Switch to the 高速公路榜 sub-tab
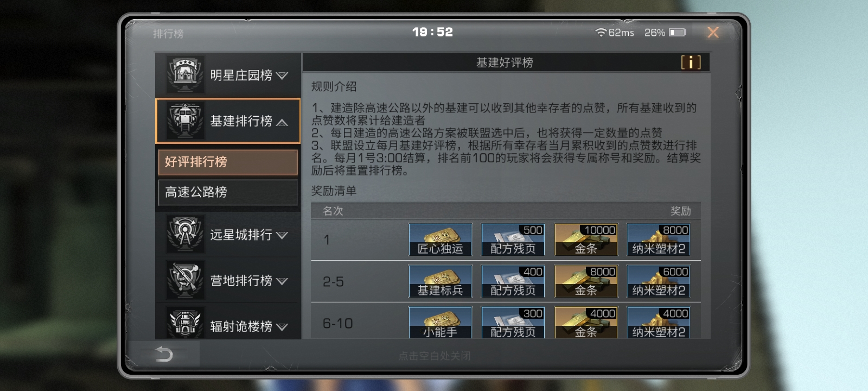Image resolution: width=868 pixels, height=391 pixels. click(x=228, y=192)
